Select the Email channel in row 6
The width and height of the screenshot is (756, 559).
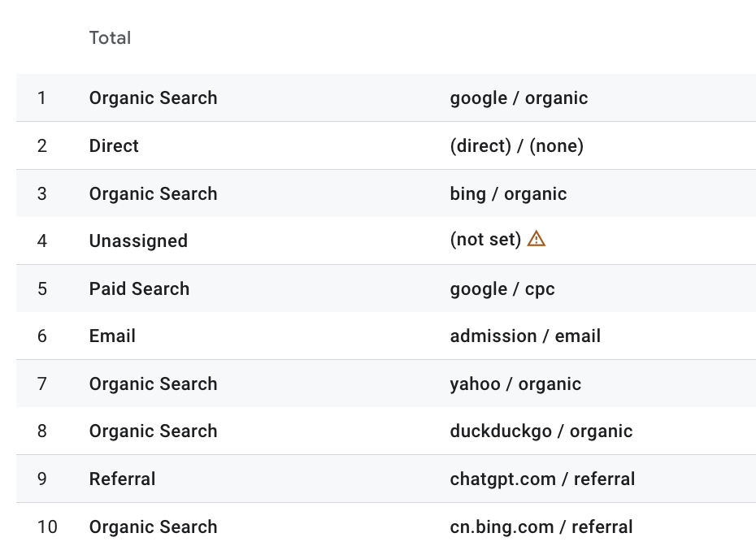point(112,336)
